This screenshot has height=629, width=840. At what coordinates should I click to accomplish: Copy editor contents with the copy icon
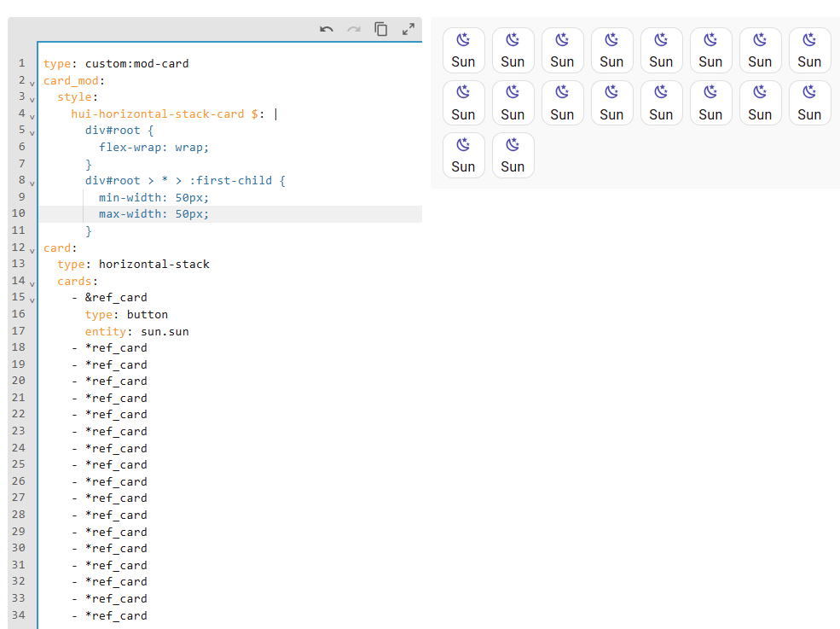[381, 30]
